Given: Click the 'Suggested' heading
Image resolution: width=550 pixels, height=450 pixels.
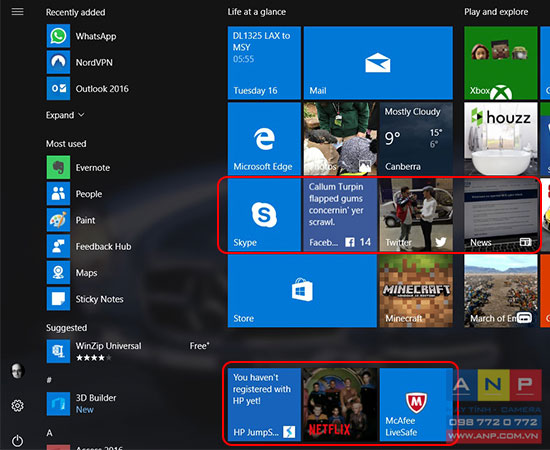Looking at the screenshot, I should [x=66, y=328].
